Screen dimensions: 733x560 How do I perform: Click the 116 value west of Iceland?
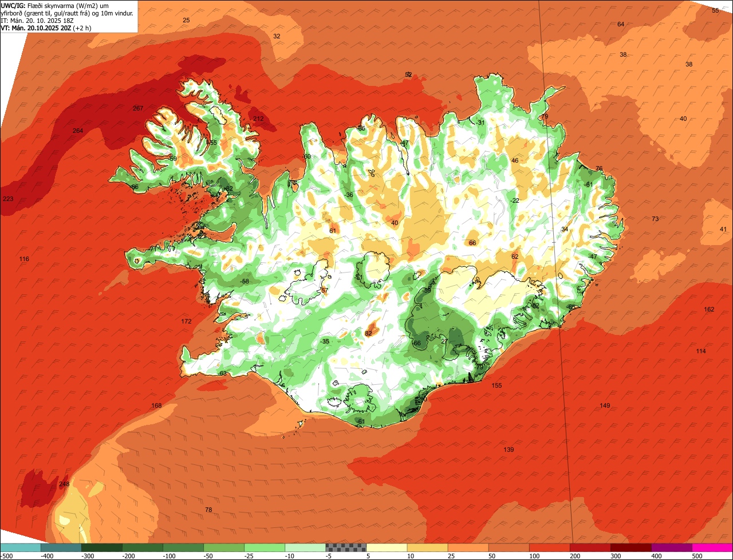coord(24,259)
